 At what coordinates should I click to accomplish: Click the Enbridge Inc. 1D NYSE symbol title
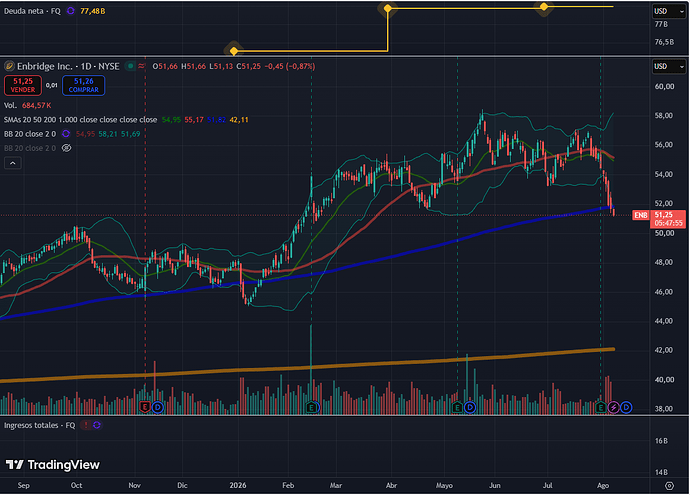pyautogui.click(x=68, y=66)
